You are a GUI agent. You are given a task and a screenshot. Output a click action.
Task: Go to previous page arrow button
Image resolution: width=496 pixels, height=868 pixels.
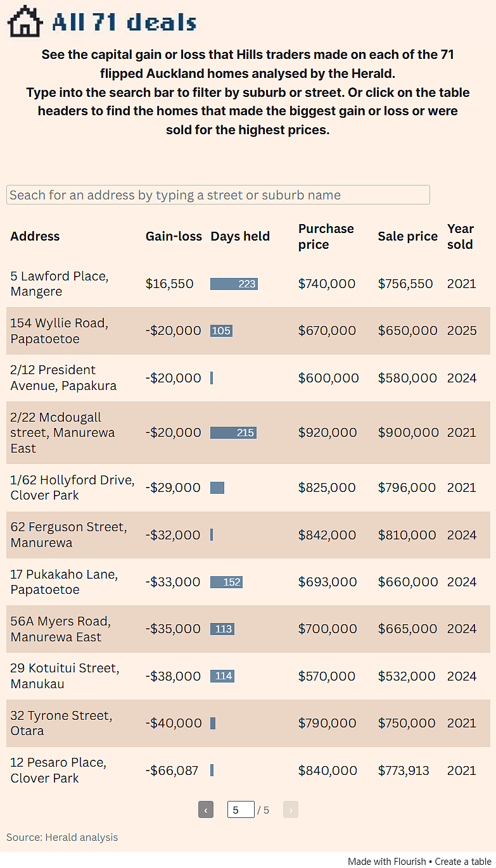[206, 810]
